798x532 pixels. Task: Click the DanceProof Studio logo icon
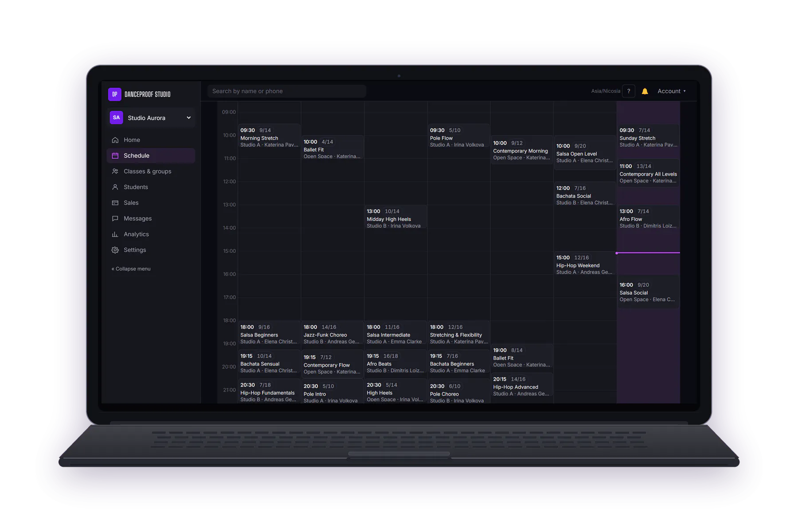pyautogui.click(x=115, y=94)
